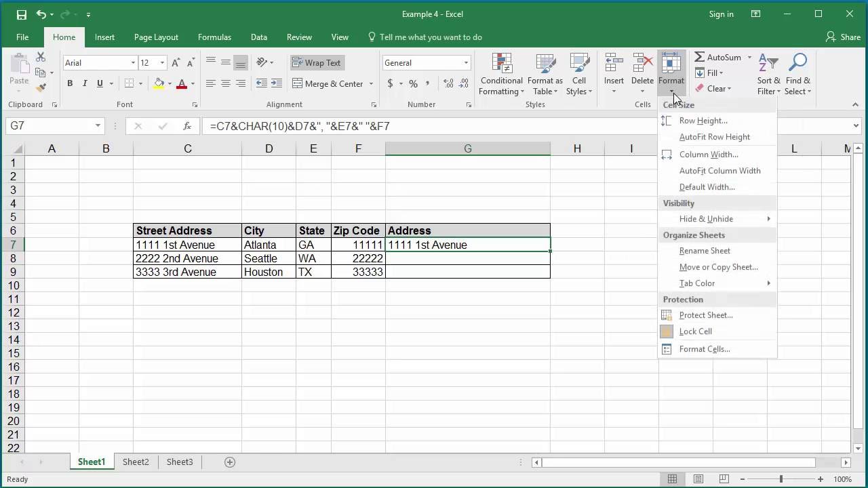868x488 pixels.
Task: Collapse the ribbon
Action: pyautogui.click(x=855, y=105)
